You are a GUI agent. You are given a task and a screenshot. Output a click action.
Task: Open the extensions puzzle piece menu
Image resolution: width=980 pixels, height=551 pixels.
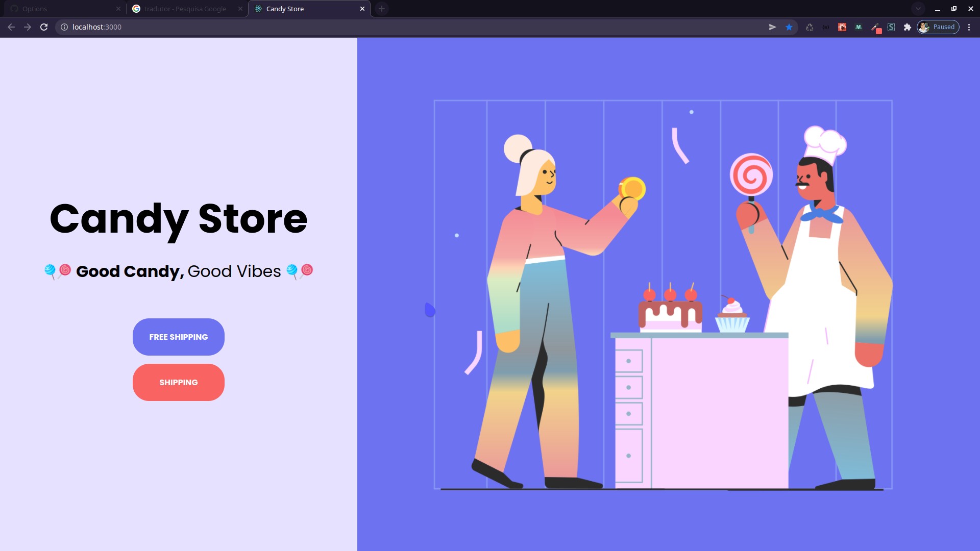pyautogui.click(x=908, y=27)
